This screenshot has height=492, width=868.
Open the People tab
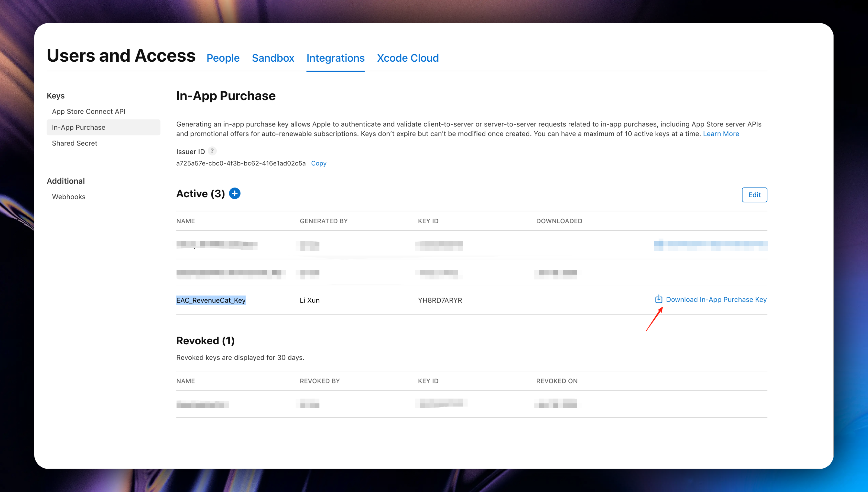223,58
